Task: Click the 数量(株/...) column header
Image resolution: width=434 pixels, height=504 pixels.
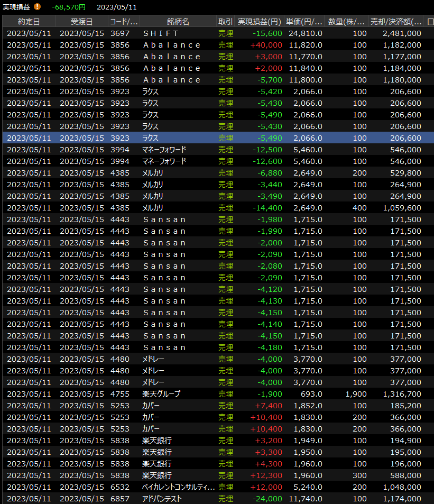Action: 346,22
